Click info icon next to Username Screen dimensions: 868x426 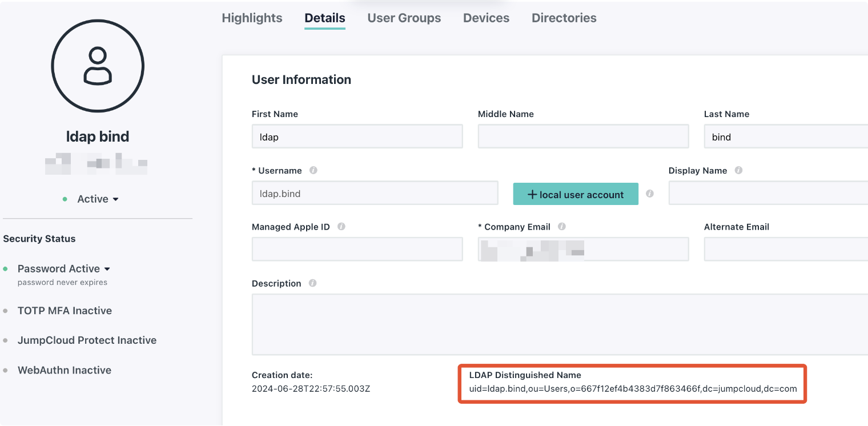pyautogui.click(x=313, y=170)
